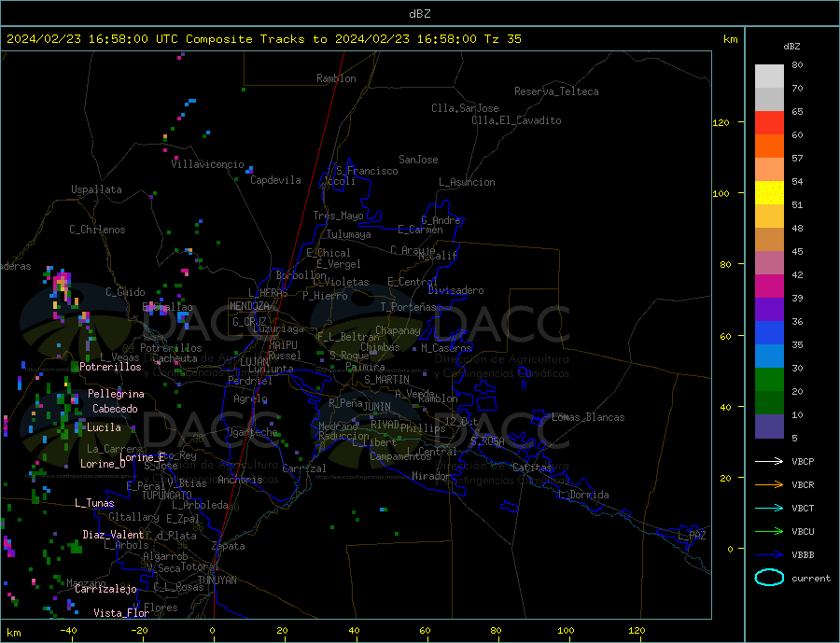Click the 'Vista_Flor' white label

tap(121, 613)
